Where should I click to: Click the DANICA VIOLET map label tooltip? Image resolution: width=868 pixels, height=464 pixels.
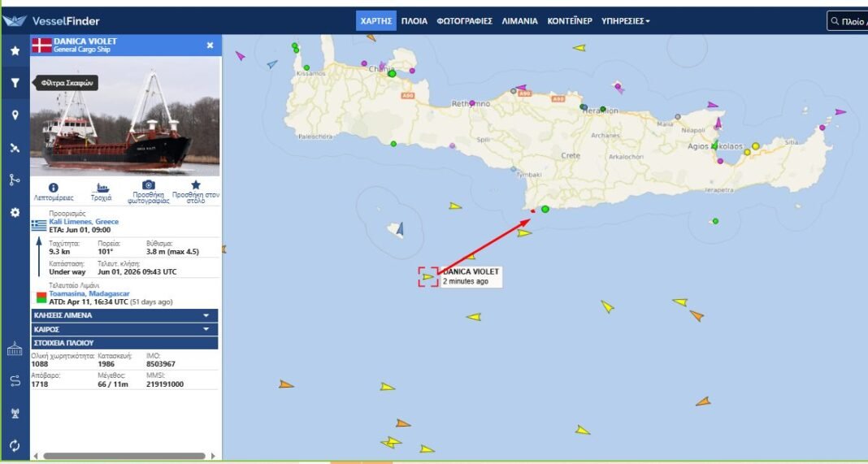(471, 276)
